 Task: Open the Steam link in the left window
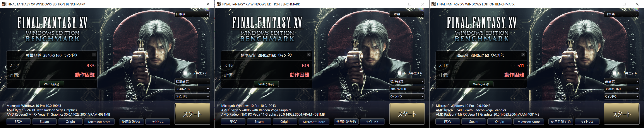click(x=44, y=122)
